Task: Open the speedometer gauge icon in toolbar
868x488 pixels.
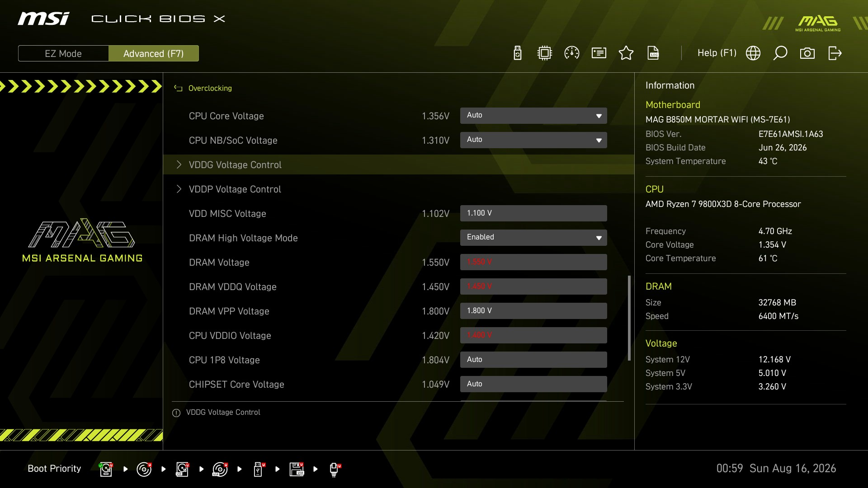Action: click(x=572, y=53)
